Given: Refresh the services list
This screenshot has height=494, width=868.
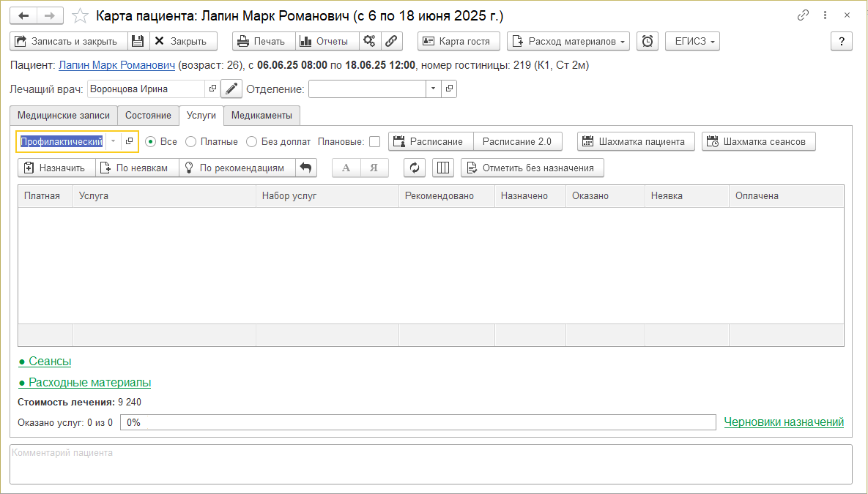Looking at the screenshot, I should [415, 168].
